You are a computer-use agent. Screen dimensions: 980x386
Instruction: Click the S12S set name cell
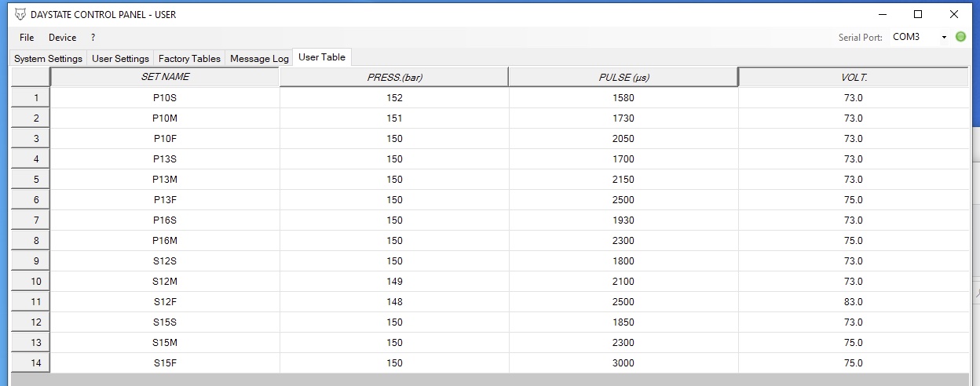[165, 261]
